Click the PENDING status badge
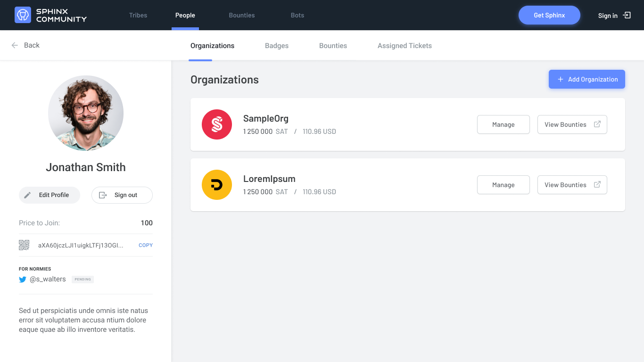Screen dimensions: 644x362 tap(83, 279)
